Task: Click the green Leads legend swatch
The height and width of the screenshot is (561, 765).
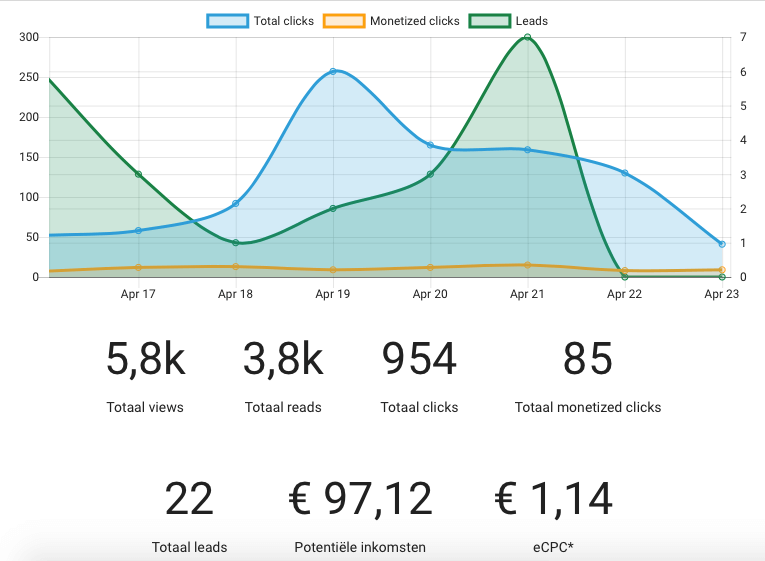Action: (489, 21)
